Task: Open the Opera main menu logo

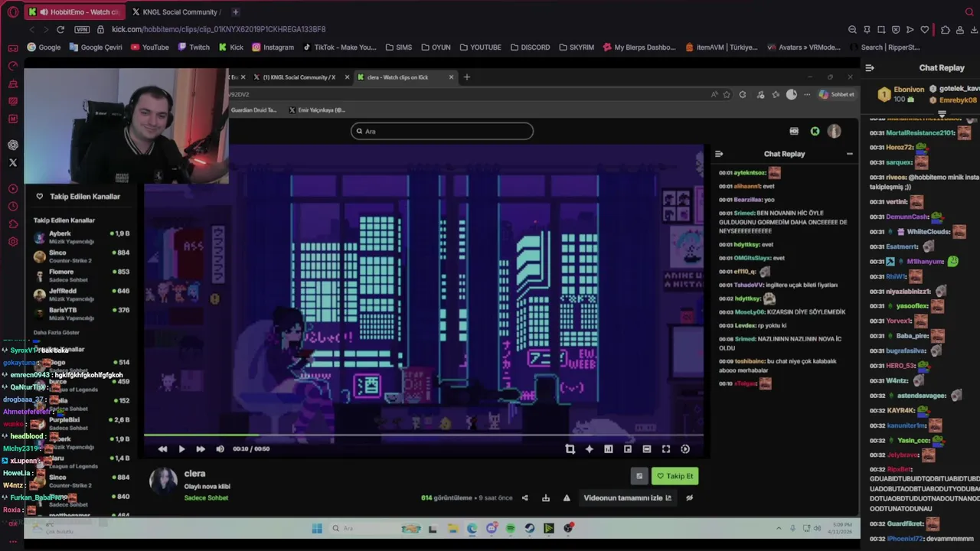Action: click(13, 12)
